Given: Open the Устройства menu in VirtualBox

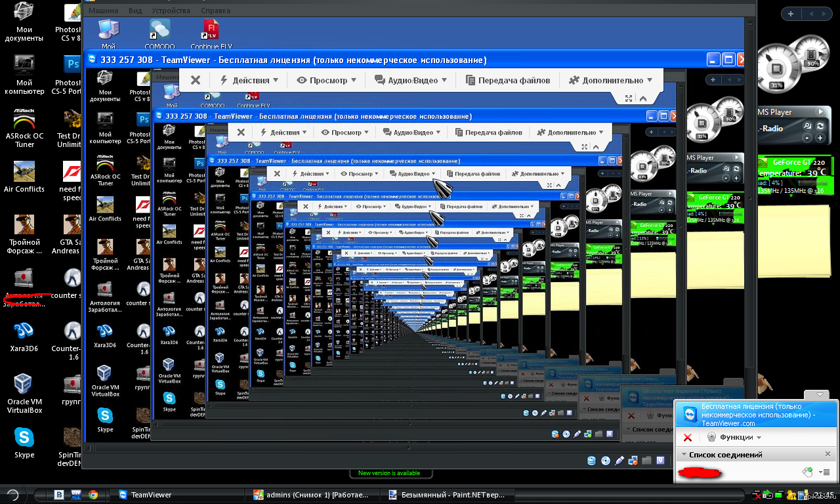Looking at the screenshot, I should pos(170,10).
